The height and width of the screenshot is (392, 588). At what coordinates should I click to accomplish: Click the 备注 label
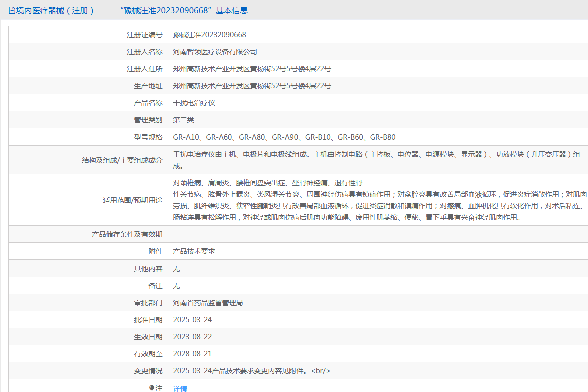(x=155, y=286)
